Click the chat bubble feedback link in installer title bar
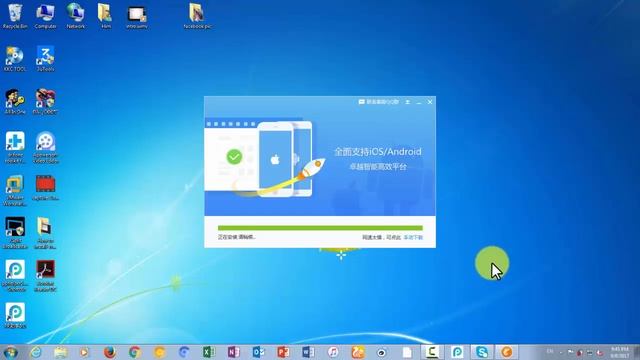640x360 pixels. pos(378,102)
